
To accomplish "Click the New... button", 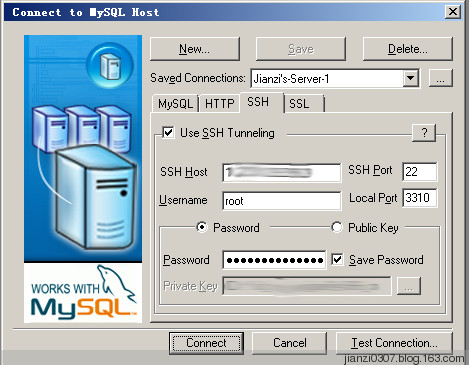I will click(x=195, y=49).
